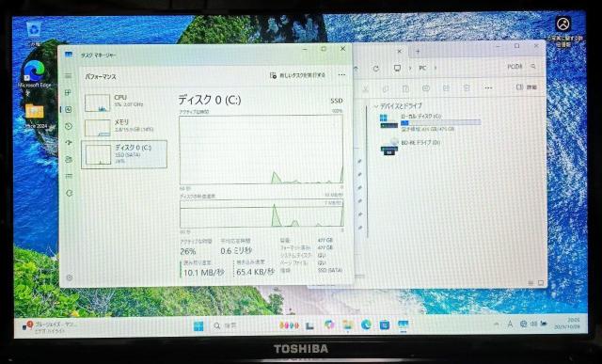Switch Explorer to large icons view in status bar
The width and height of the screenshot is (602, 364).
(x=541, y=283)
